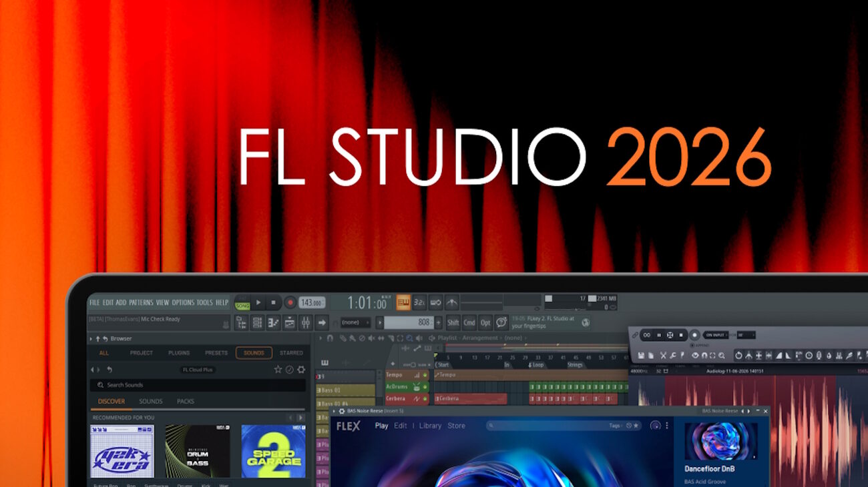Open the help chat bubble icon
This screenshot has height=487, width=868.
(501, 323)
